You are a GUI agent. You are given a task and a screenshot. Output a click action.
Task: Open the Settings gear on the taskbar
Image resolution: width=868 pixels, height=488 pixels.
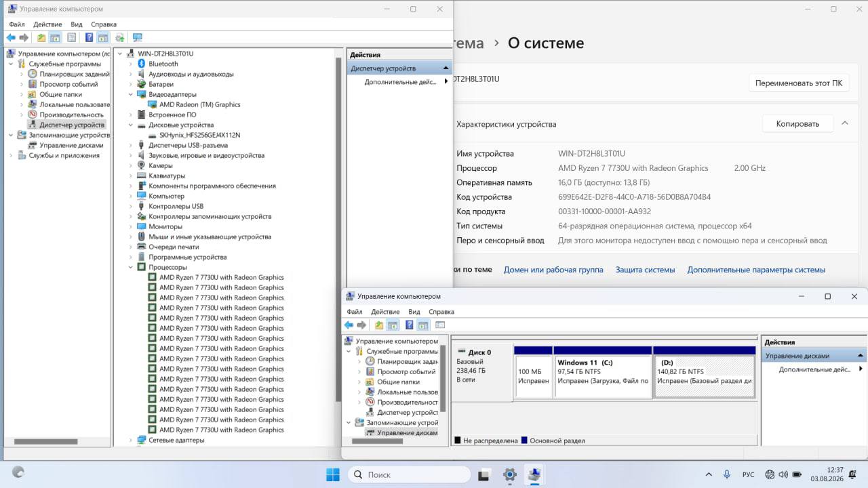510,474
